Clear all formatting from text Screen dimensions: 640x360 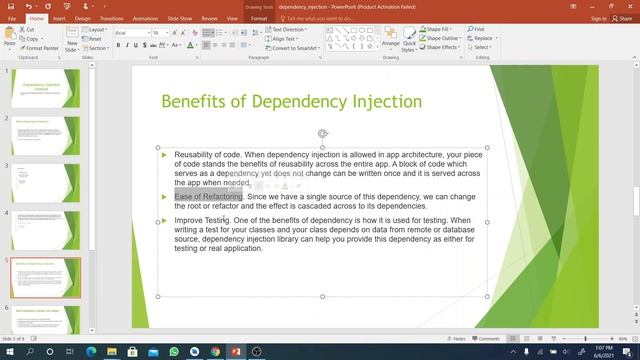[x=195, y=33]
